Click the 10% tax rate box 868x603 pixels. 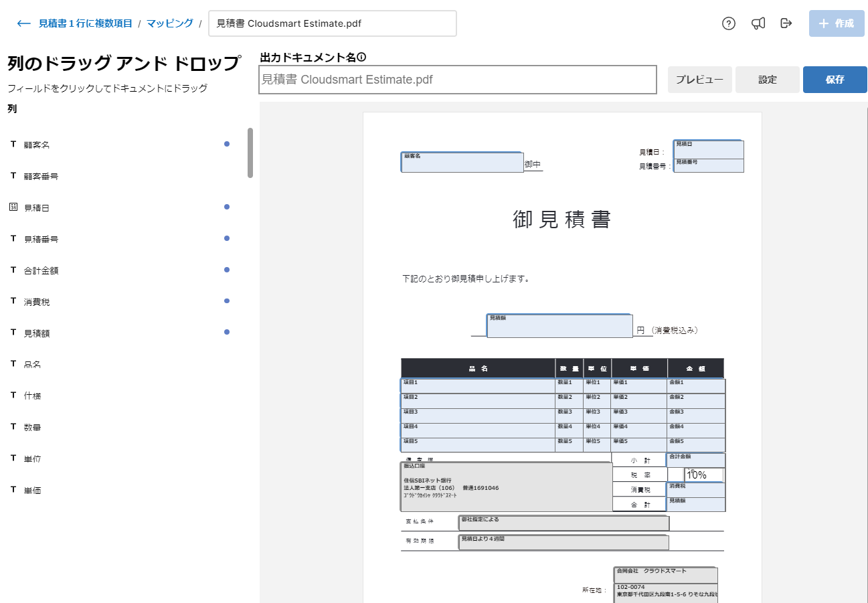click(703, 475)
